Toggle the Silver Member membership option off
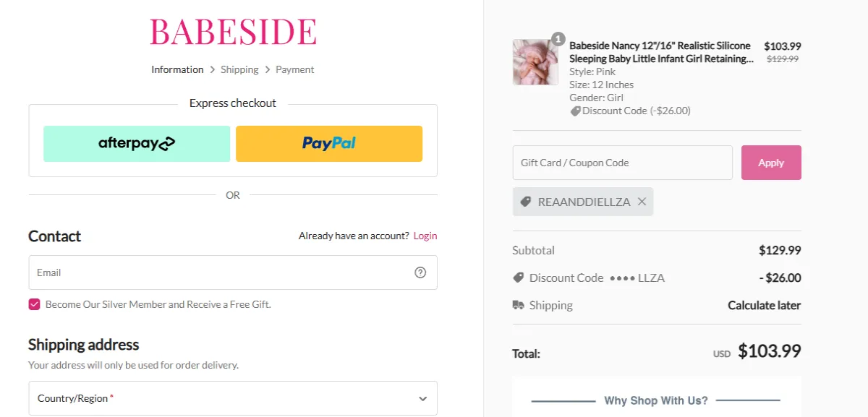The height and width of the screenshot is (417, 868). (34, 304)
